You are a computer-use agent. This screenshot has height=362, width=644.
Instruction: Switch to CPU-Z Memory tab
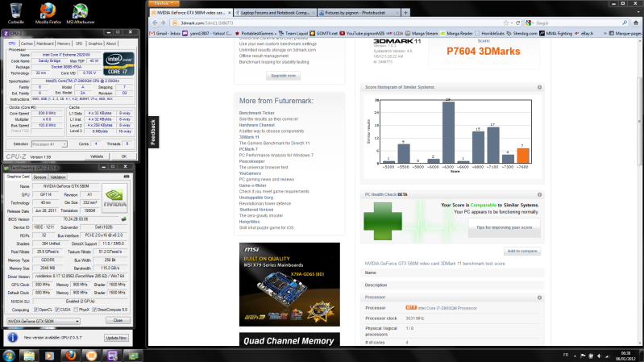click(64, 44)
